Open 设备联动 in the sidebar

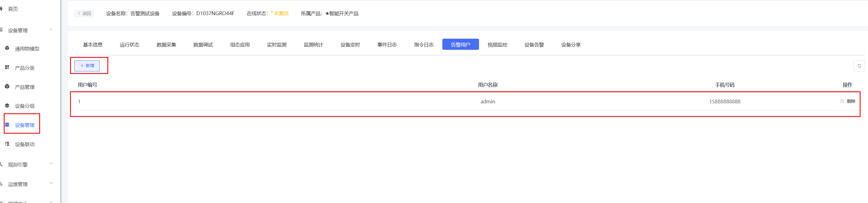[x=25, y=145]
